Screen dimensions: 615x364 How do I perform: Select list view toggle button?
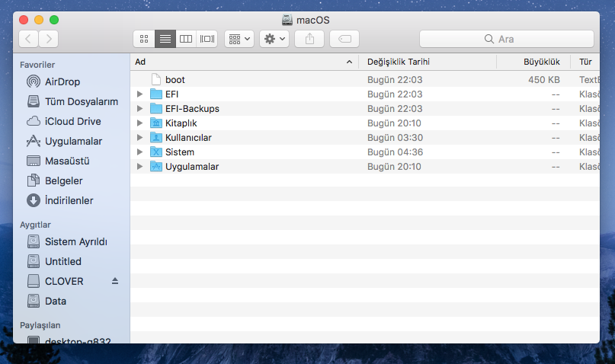165,39
